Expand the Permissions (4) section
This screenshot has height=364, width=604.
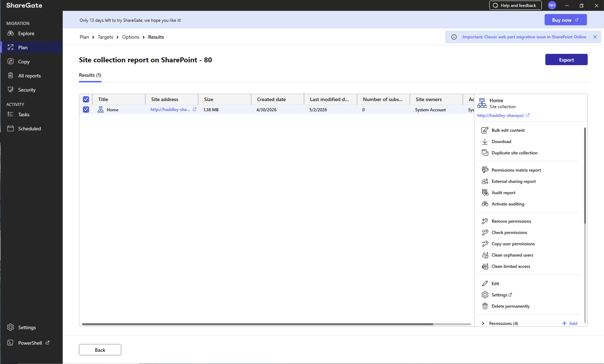pos(483,323)
